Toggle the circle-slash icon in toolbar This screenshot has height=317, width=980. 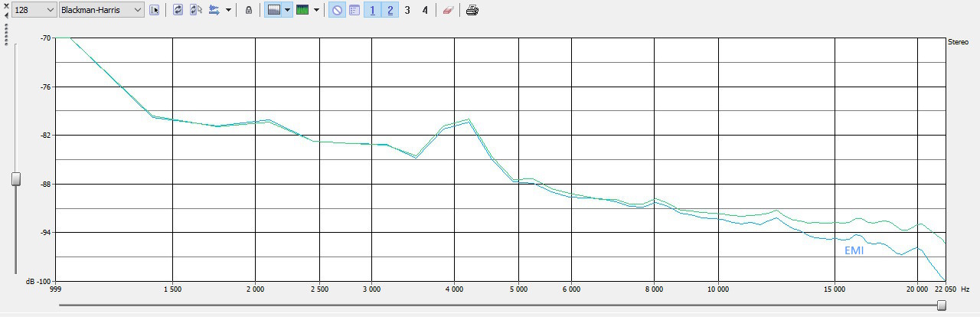[337, 10]
